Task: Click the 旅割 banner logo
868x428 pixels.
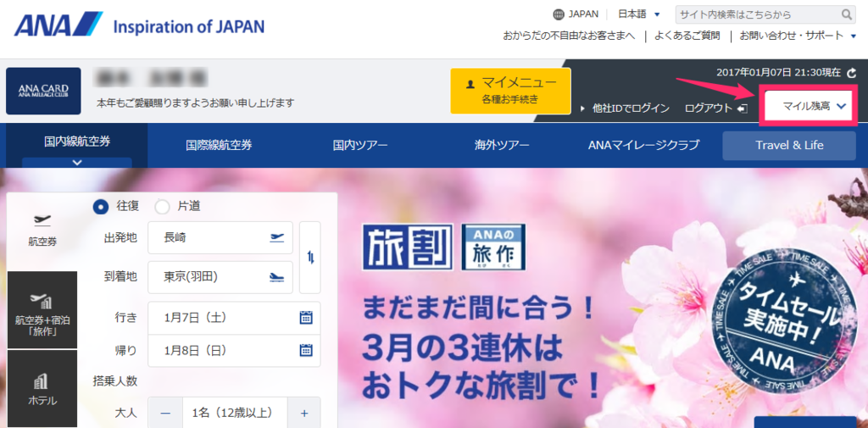Action: click(408, 247)
